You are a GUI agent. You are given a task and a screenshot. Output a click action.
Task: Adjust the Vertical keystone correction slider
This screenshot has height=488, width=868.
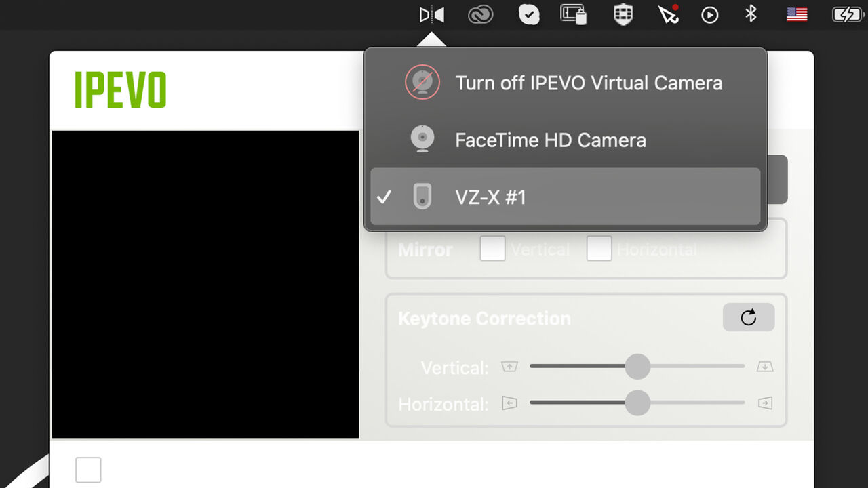click(637, 366)
